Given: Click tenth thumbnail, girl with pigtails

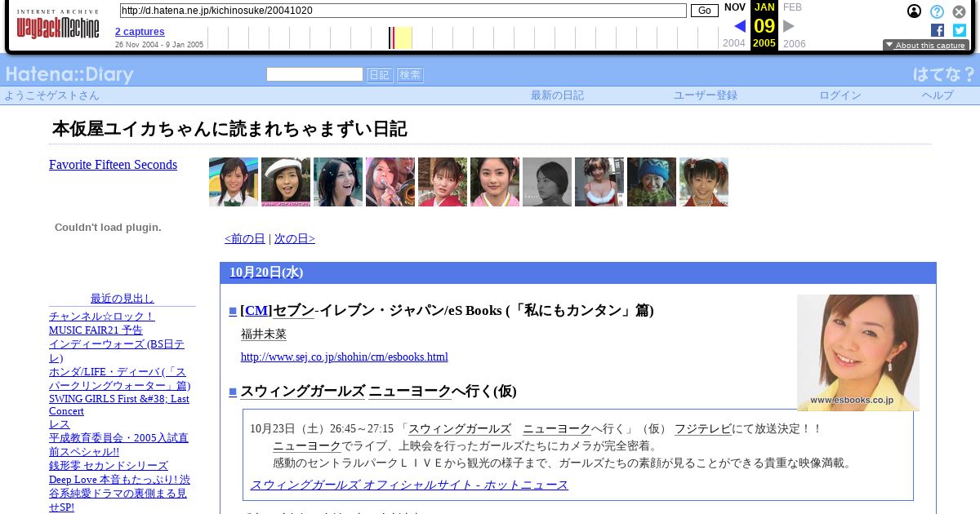Looking at the screenshot, I should 704,182.
